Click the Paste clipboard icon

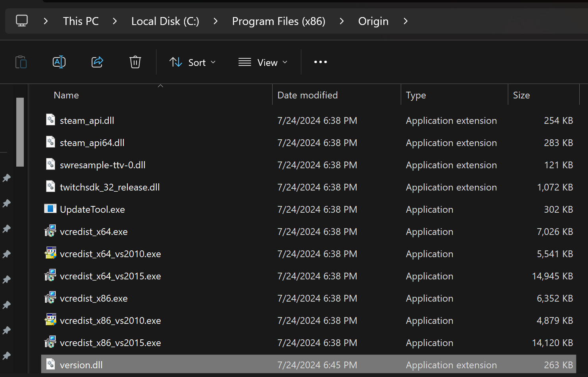coord(21,62)
